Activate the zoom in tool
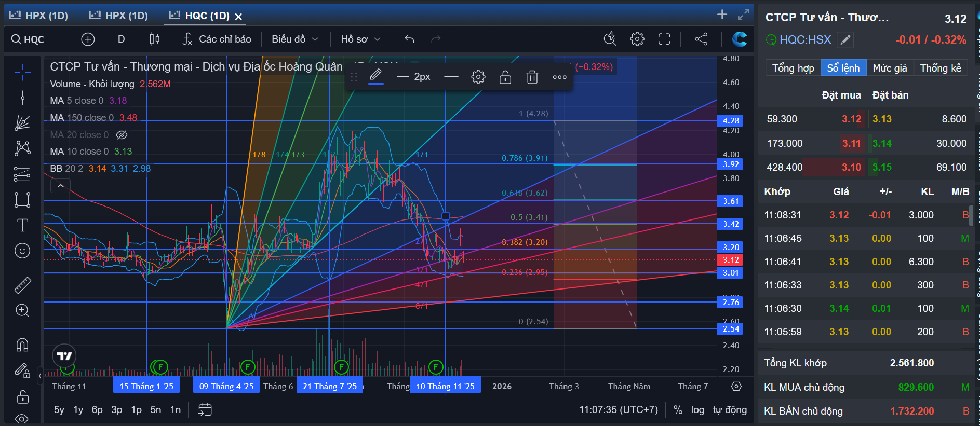The height and width of the screenshot is (426, 980). tap(22, 310)
